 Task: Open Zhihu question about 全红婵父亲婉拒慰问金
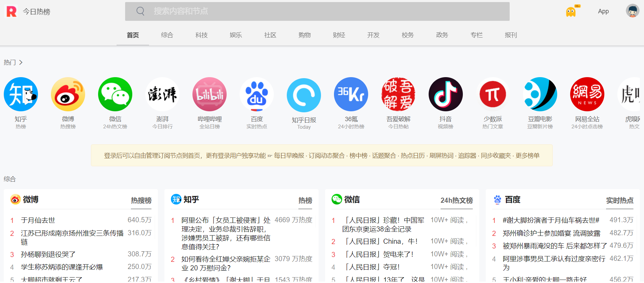click(x=226, y=263)
